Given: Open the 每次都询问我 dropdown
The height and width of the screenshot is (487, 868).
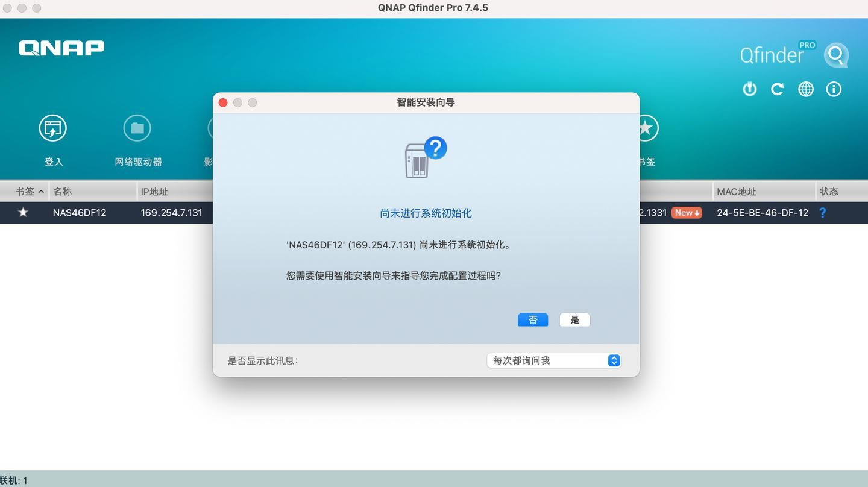Looking at the screenshot, I should pyautogui.click(x=553, y=360).
